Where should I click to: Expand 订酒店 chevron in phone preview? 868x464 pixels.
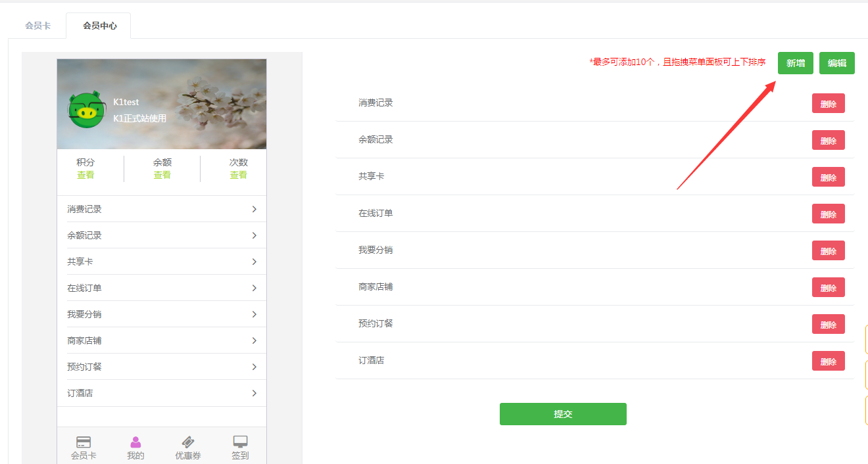254,393
